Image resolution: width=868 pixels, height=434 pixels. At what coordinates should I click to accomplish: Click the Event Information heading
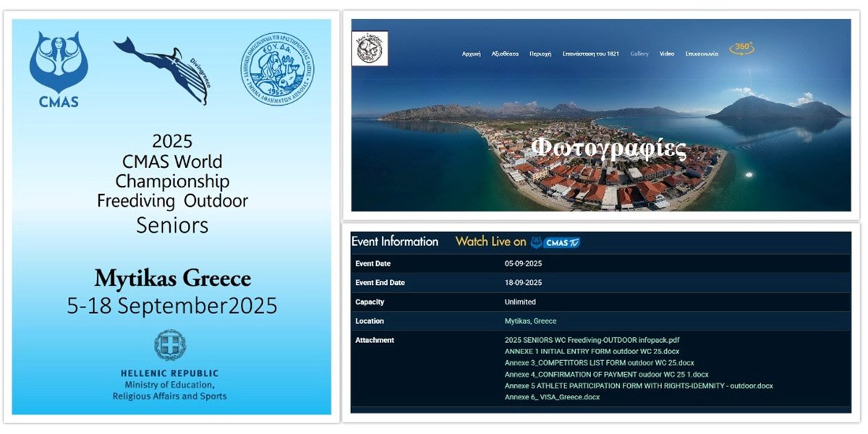coord(395,242)
